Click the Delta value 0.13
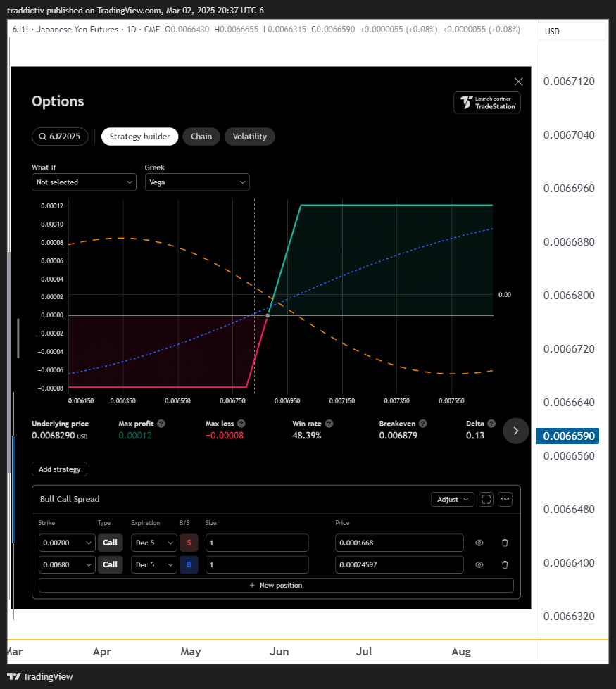616x689 pixels. pos(475,436)
